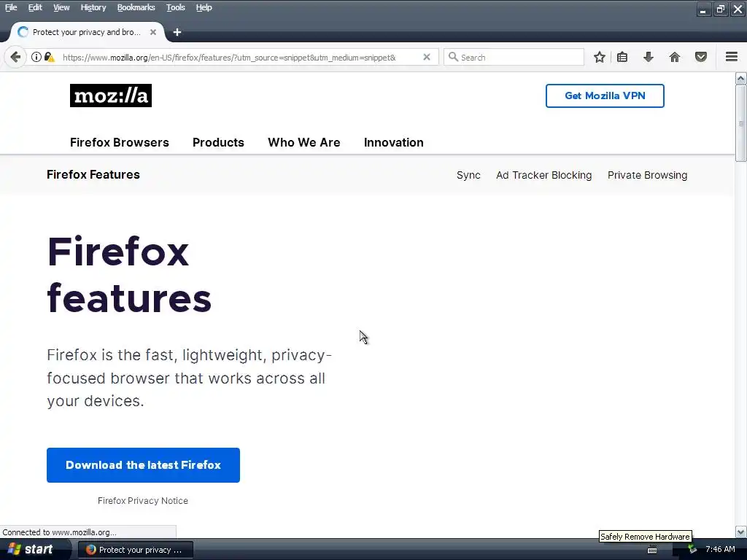This screenshot has height=560, width=747.
Task: Click the keyboard icon in the system tray
Action: click(652, 550)
